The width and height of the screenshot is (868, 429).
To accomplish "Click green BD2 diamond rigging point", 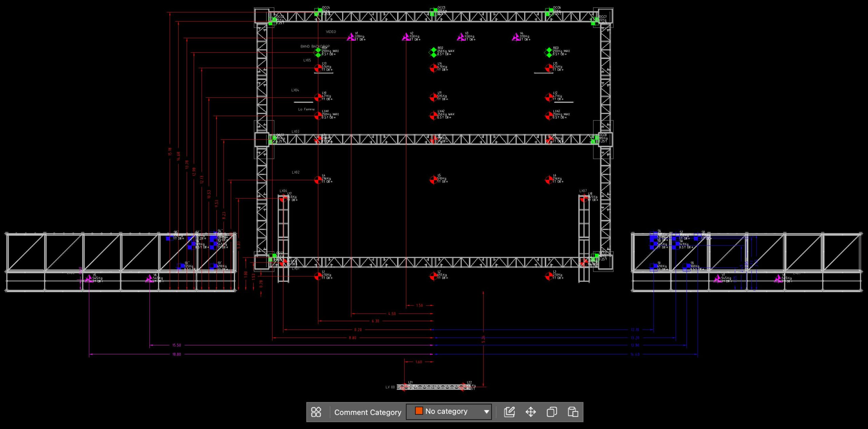I will [433, 52].
